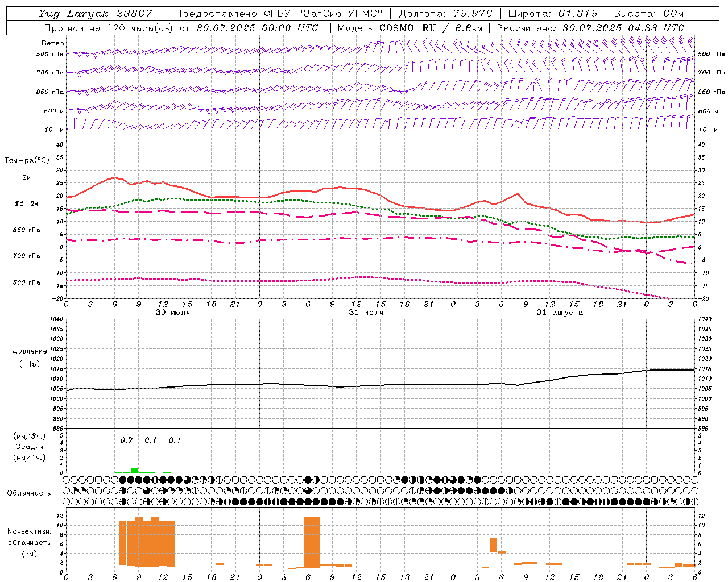Click the temperature label 'Тем-ра(°C)'
The width and height of the screenshot is (728, 582).
[x=27, y=160]
